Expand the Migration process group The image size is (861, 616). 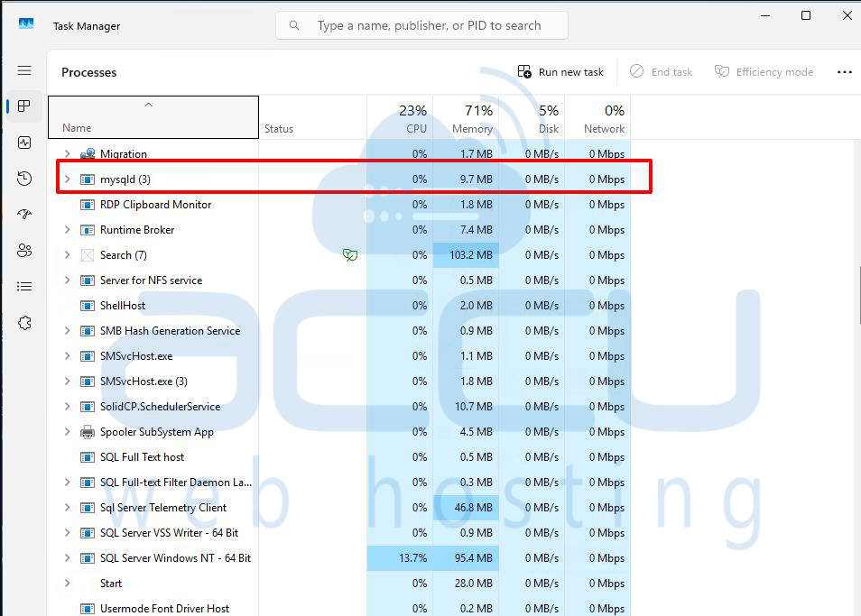pos(67,153)
